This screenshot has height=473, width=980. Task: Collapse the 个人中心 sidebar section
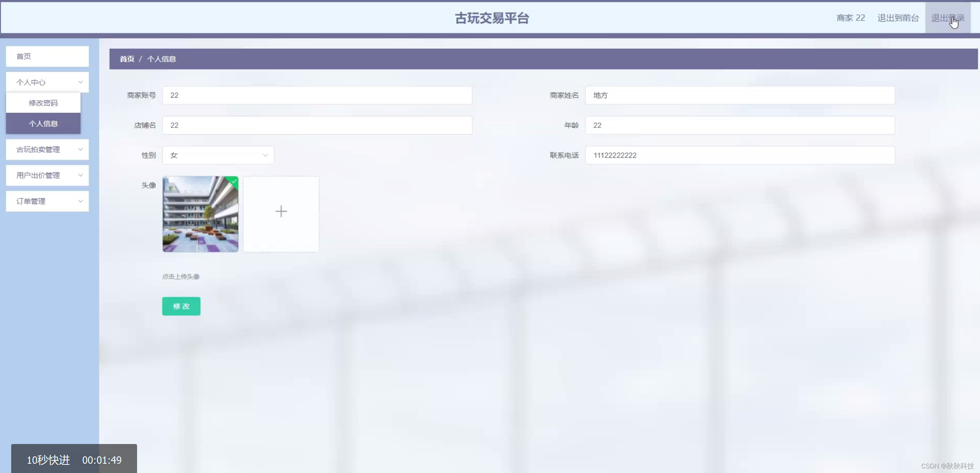coord(47,82)
